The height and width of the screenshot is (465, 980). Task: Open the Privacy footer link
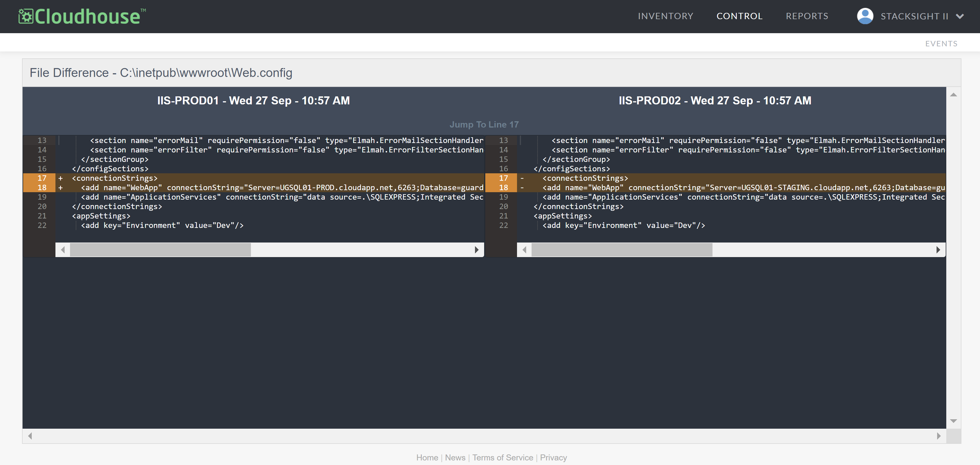[553, 457]
